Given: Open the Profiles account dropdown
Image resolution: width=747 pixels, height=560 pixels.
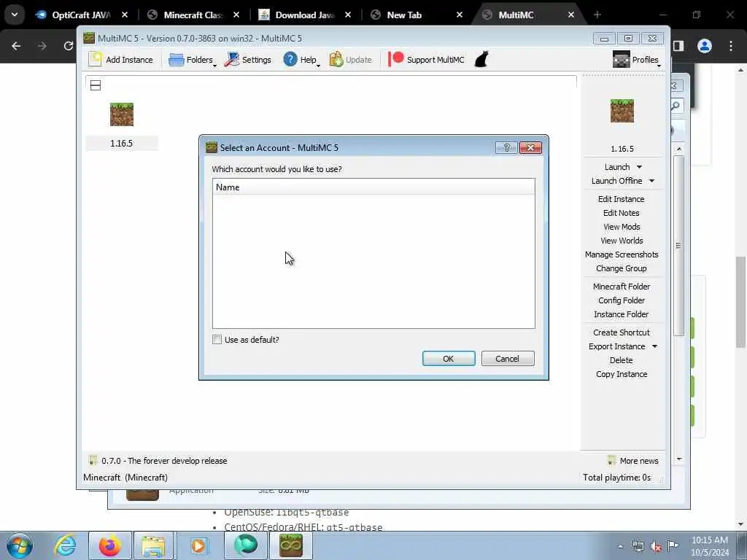Looking at the screenshot, I should (x=636, y=60).
